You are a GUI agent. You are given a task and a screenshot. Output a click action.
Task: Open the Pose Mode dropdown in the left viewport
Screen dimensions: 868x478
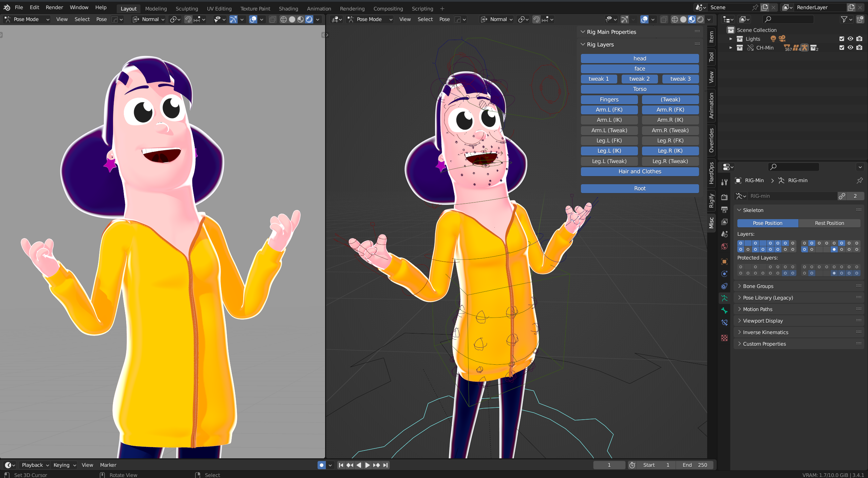pos(26,19)
